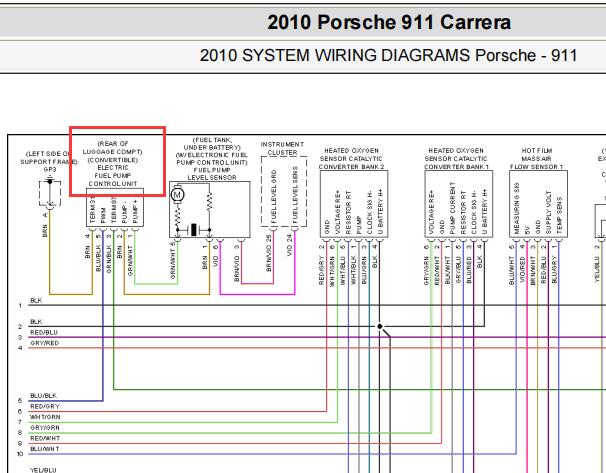The width and height of the screenshot is (606, 473).
Task: Click the "PUMP +" pin label
Action: (x=135, y=211)
